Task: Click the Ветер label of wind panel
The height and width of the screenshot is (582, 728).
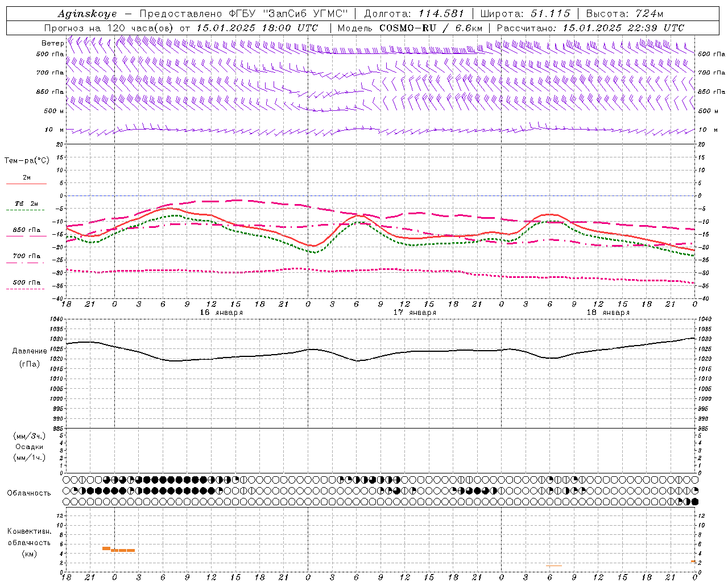Action: pos(52,43)
